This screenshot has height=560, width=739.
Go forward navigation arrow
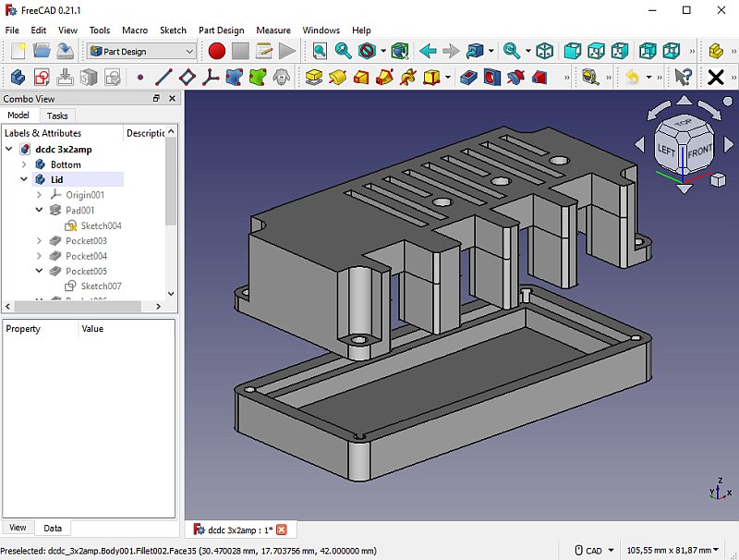pos(451,51)
